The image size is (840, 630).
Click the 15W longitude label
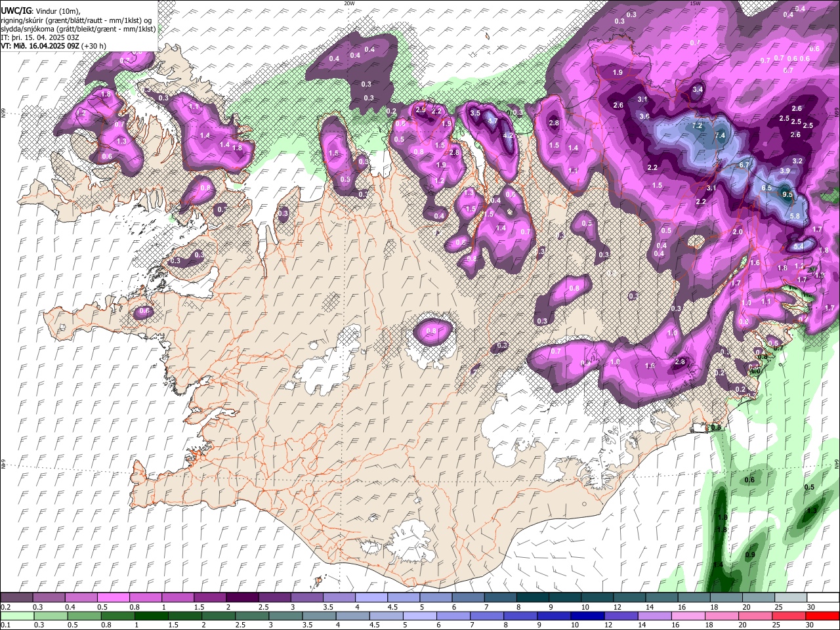coord(696,3)
